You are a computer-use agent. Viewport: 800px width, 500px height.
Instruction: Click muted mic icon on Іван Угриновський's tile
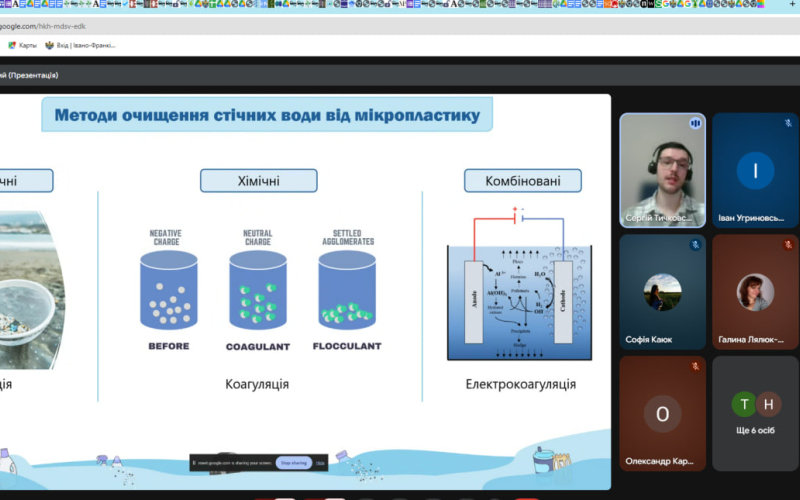point(788,123)
